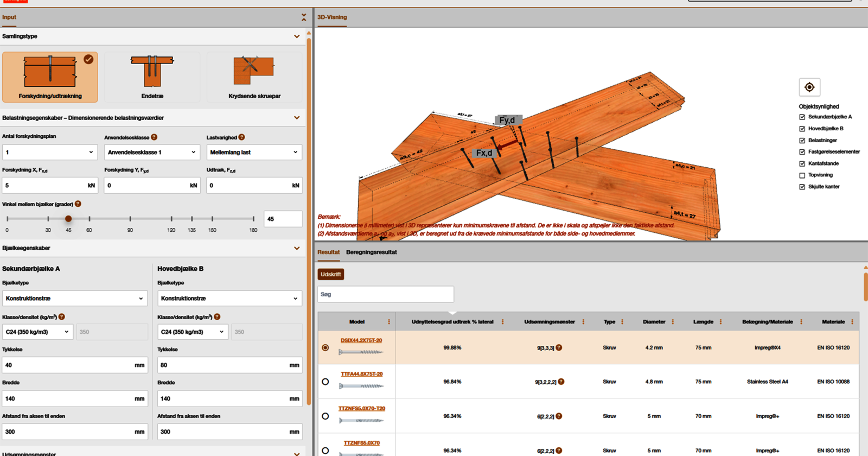Open help icon for Hovedbjælke B Klasse/densitet
Image resolution: width=868 pixels, height=456 pixels.
[x=217, y=317]
